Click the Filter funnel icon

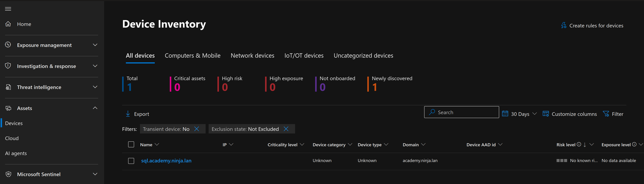(606, 114)
